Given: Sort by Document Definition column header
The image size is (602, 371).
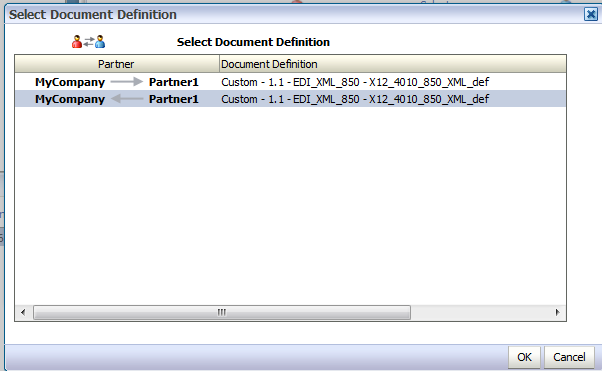Looking at the screenshot, I should 393,64.
